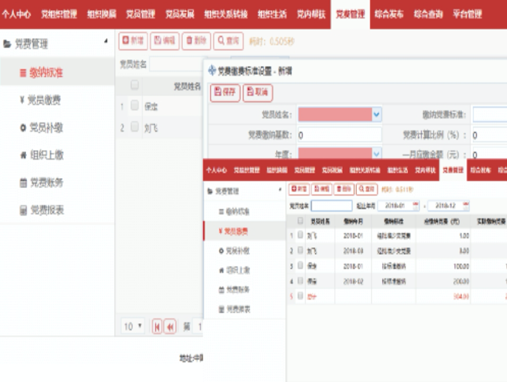Screen dimensions: 507x382
Task: Open 个人中心 tab in top navigation
Action: pos(16,14)
